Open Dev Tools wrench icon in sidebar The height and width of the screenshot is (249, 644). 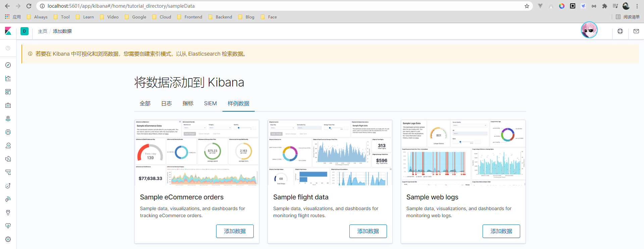click(8, 212)
